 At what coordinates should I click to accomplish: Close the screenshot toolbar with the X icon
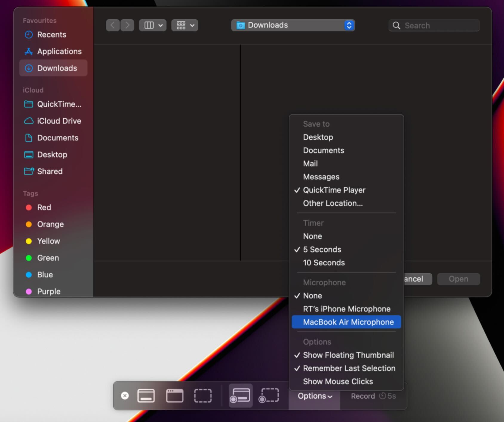pos(125,396)
